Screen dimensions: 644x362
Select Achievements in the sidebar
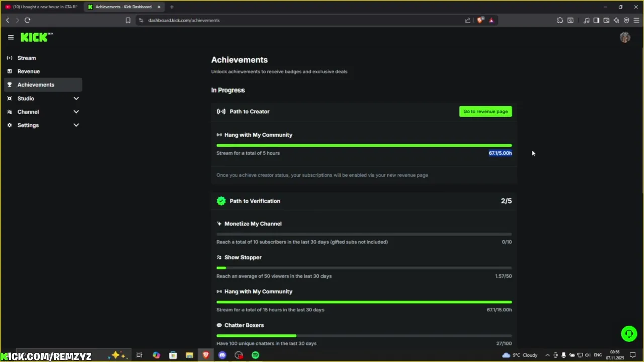(x=43, y=85)
